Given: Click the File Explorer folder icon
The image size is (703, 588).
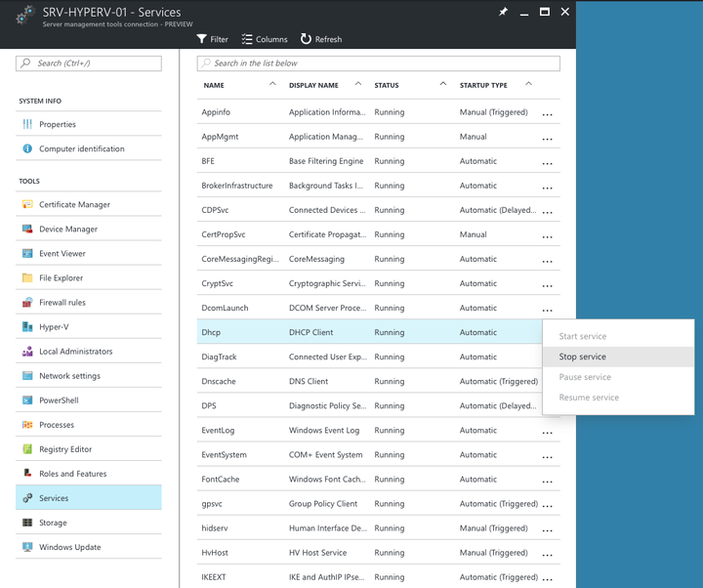Looking at the screenshot, I should tap(27, 277).
